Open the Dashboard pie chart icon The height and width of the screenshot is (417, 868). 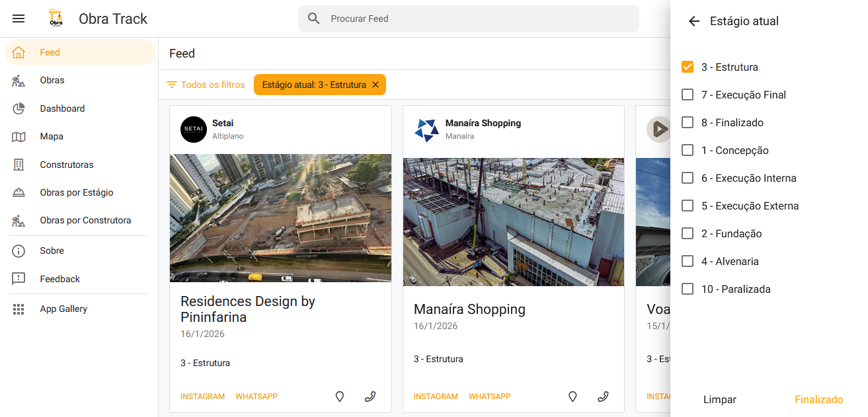coord(19,108)
